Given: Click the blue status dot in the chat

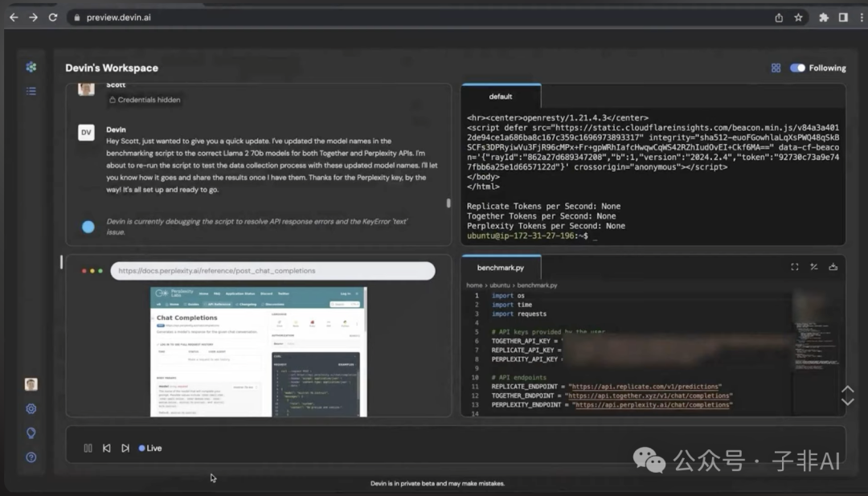Looking at the screenshot, I should click(88, 227).
